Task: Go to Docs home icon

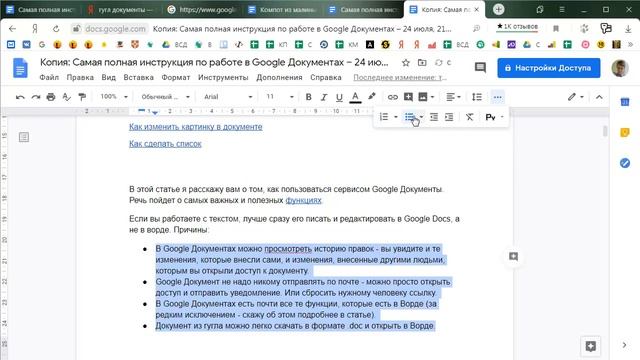Action: pos(20,68)
